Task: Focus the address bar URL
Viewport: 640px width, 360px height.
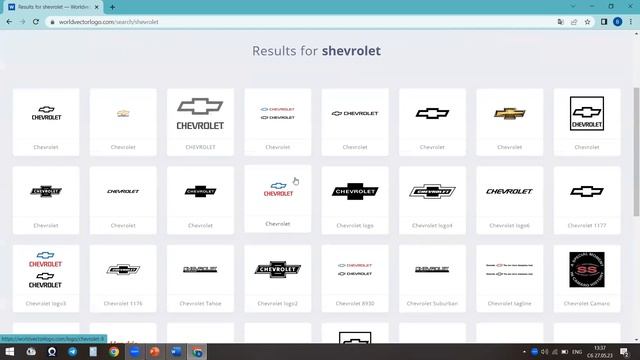Action: pos(109,22)
